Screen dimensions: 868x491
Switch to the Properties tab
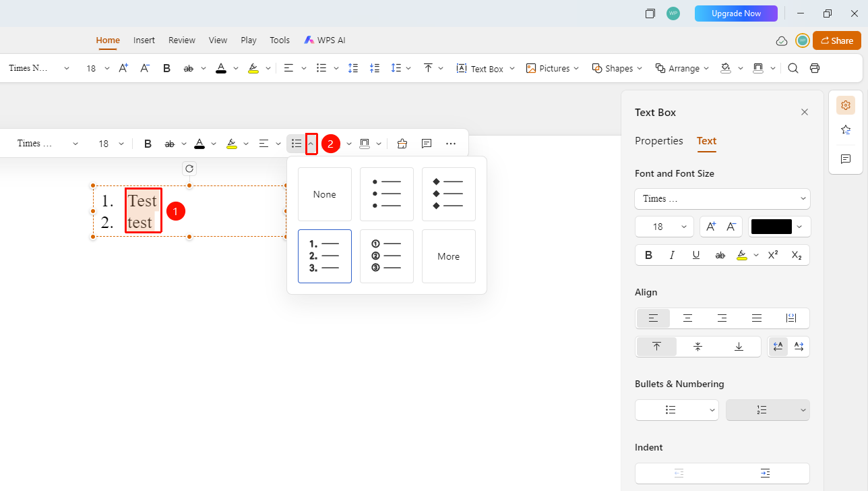(x=659, y=141)
